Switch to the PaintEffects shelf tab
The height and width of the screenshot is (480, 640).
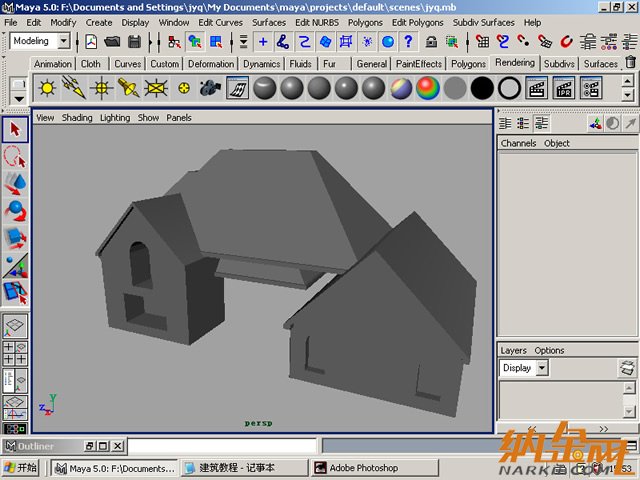pyautogui.click(x=419, y=64)
